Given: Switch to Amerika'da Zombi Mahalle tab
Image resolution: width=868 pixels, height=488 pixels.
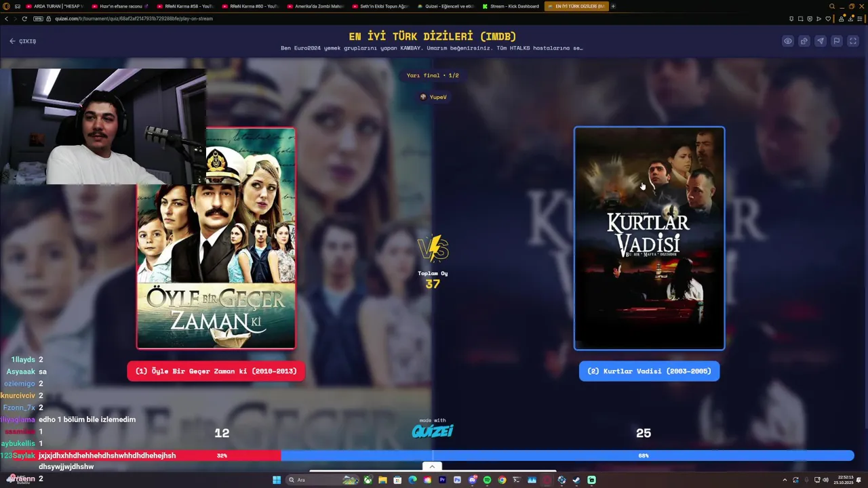Looking at the screenshot, I should (x=315, y=6).
